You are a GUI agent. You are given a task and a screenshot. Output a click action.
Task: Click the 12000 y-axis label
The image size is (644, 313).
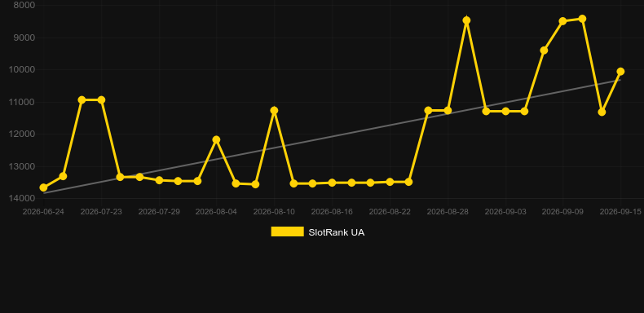(22, 134)
